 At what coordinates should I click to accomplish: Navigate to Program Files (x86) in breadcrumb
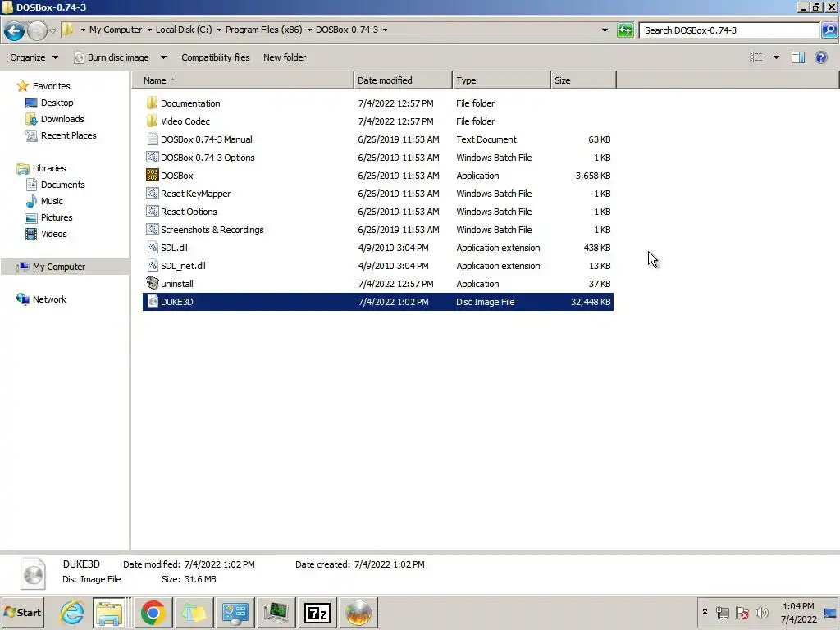263,30
